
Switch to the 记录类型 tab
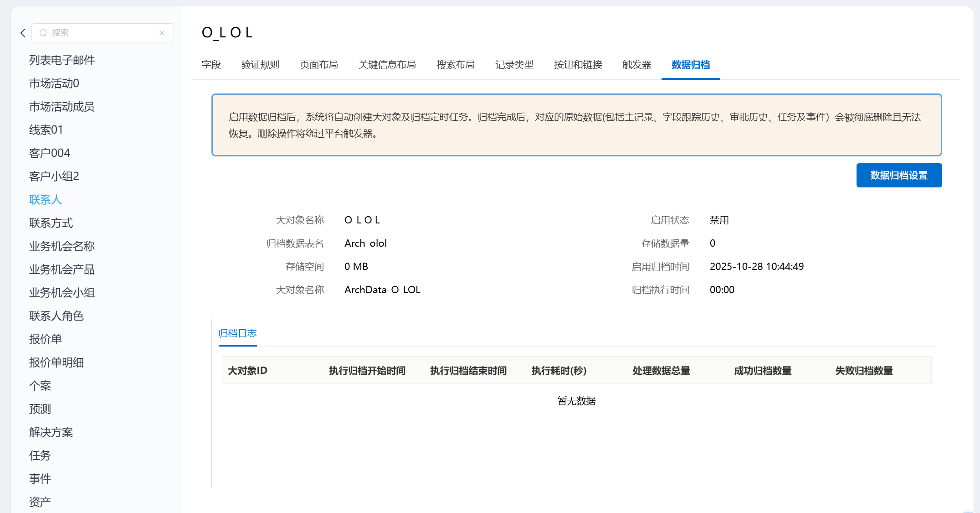pos(514,65)
